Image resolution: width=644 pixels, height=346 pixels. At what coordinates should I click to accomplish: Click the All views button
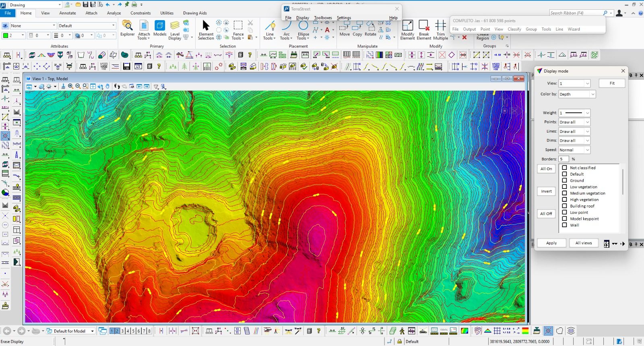pos(583,243)
